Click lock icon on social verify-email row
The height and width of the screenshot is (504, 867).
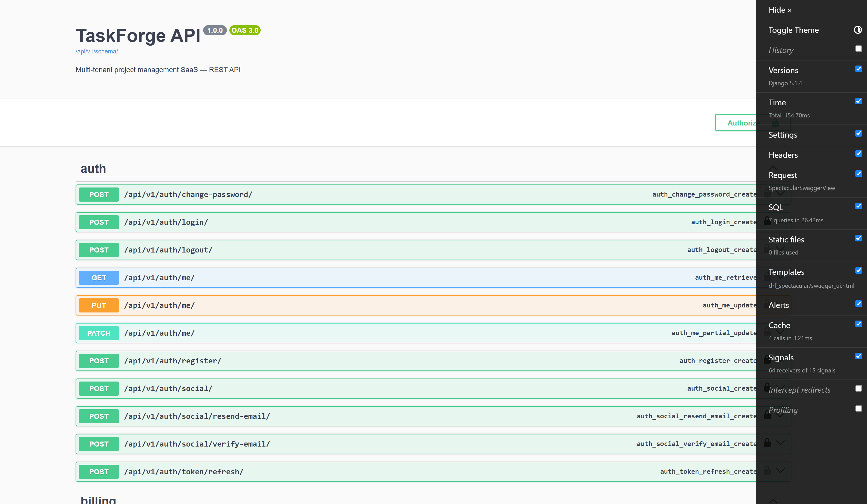[x=767, y=443]
